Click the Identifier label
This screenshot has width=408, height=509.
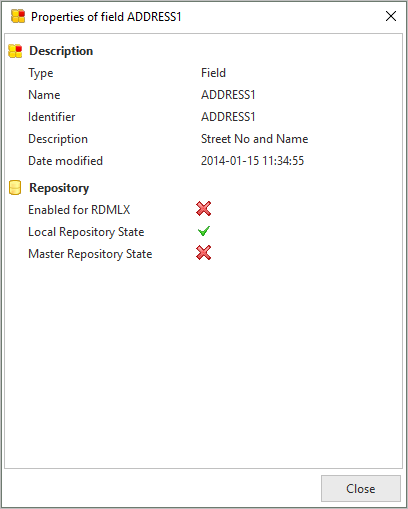[x=52, y=117]
